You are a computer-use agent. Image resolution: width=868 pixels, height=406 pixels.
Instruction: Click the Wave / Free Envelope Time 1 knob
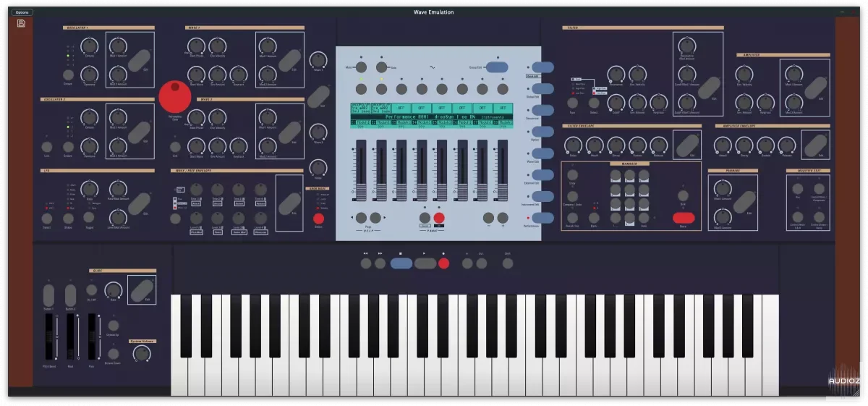click(x=196, y=190)
